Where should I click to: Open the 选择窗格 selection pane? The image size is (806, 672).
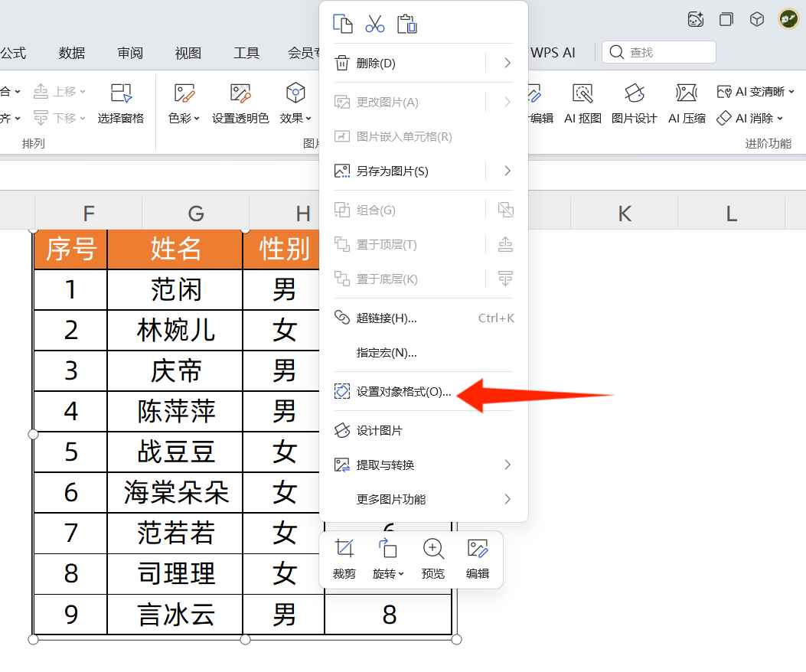tap(121, 104)
